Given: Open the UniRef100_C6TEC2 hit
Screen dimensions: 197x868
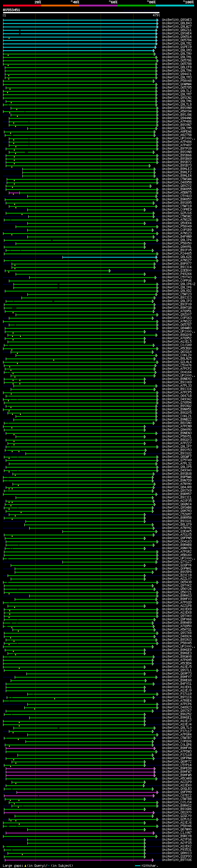Looking at the screenshot, I should (x=177, y=796).
